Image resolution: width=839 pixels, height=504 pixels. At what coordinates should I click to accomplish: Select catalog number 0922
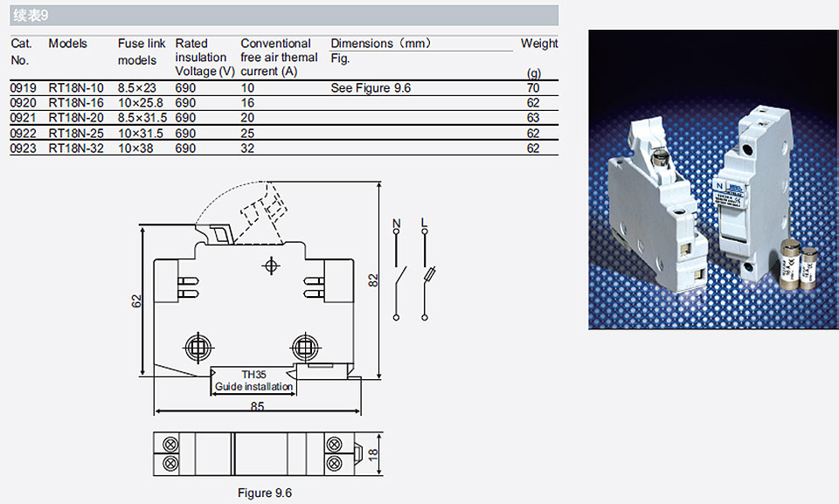tap(24, 134)
